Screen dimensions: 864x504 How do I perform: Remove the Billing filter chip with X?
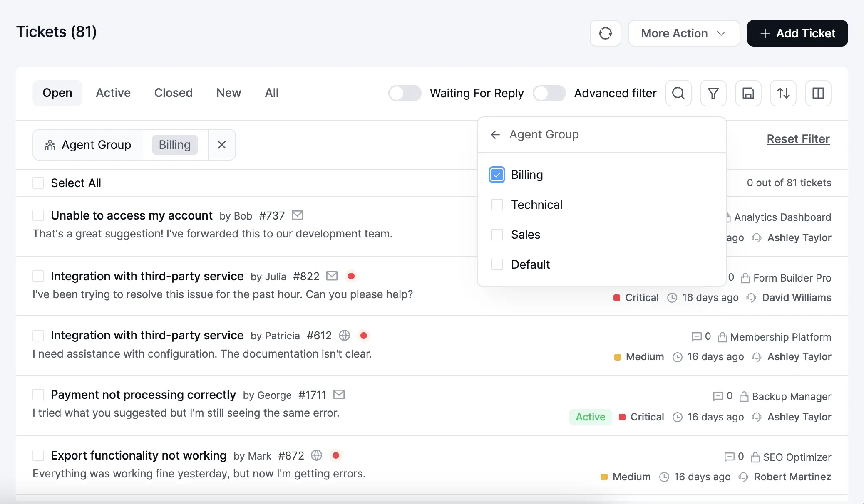tap(222, 145)
